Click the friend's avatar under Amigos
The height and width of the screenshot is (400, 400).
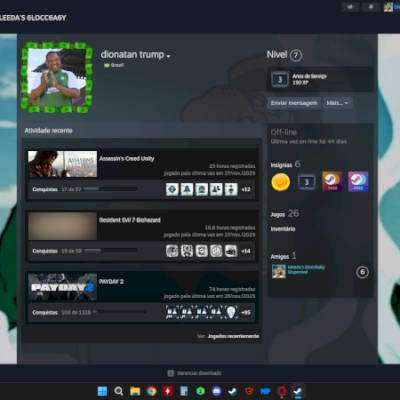pyautogui.click(x=279, y=272)
